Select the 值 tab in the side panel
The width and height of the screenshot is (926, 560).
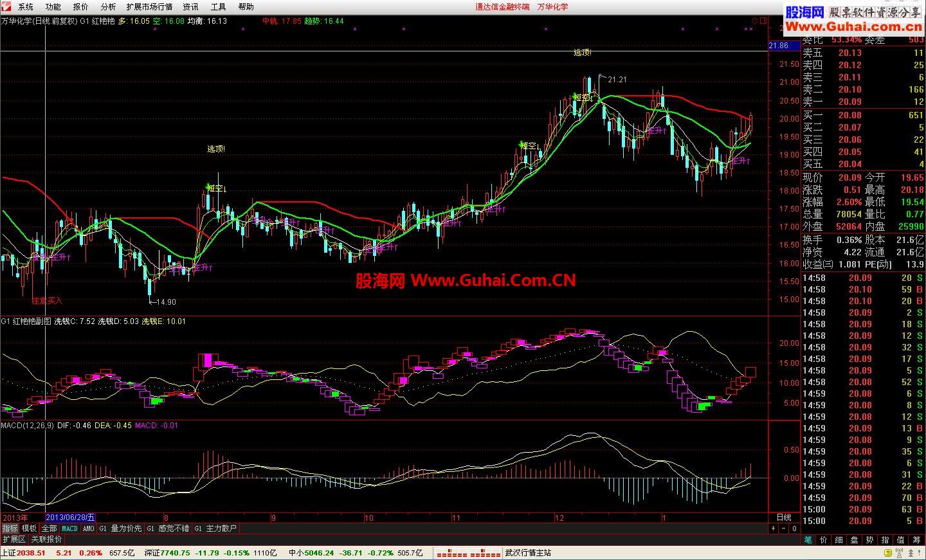[901, 540]
